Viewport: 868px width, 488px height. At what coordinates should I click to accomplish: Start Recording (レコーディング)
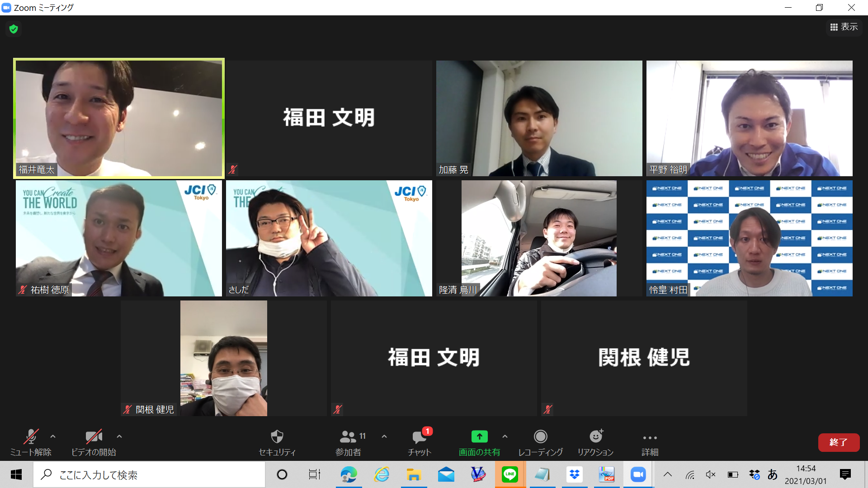pyautogui.click(x=540, y=436)
